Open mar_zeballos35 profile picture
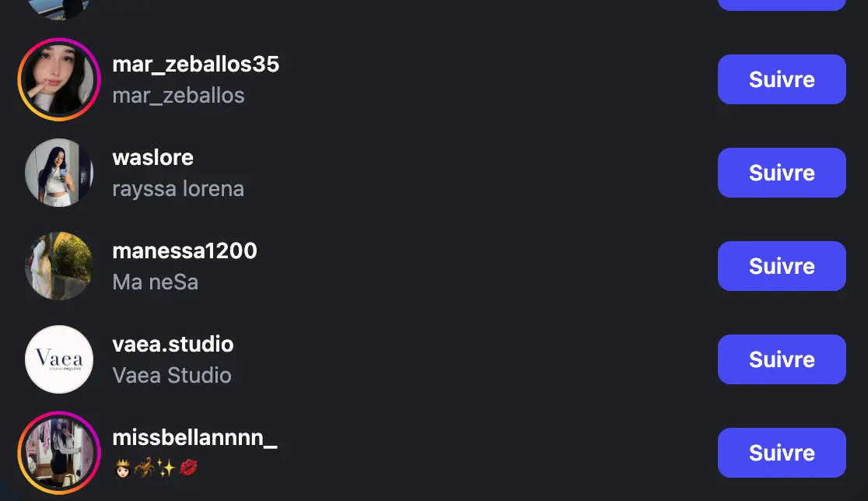Viewport: 868px width, 501px height. 59,79
